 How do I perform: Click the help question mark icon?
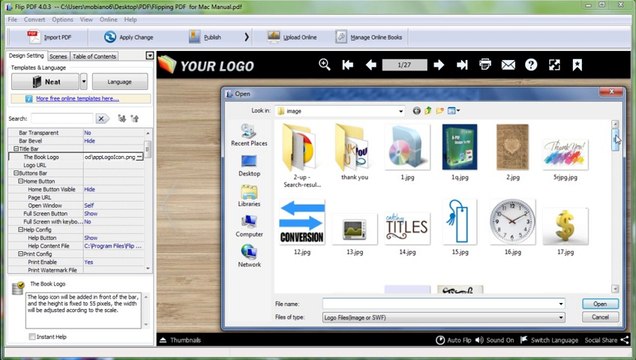coord(531,65)
